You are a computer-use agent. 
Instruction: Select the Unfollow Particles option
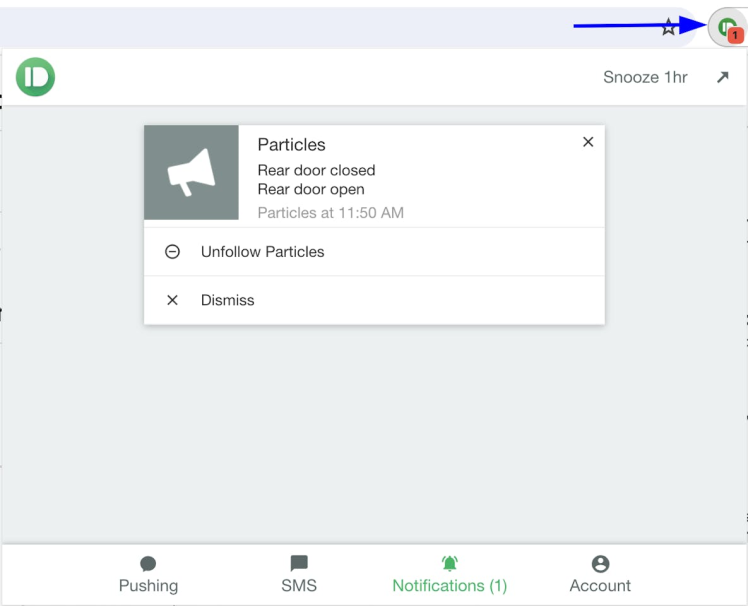pyautogui.click(x=262, y=252)
